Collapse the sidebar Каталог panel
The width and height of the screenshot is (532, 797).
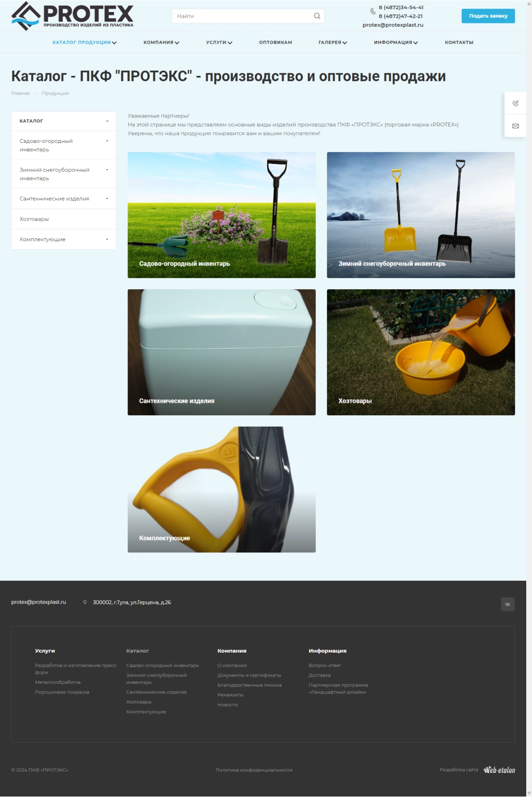107,121
